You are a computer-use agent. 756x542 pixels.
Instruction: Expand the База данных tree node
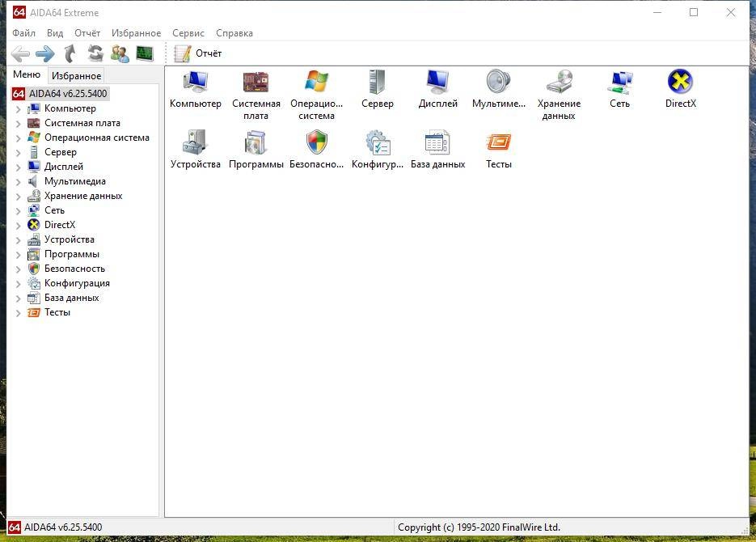pos(19,298)
